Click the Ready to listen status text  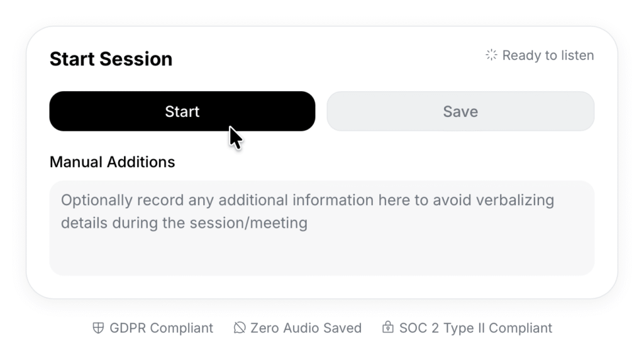coord(548,55)
